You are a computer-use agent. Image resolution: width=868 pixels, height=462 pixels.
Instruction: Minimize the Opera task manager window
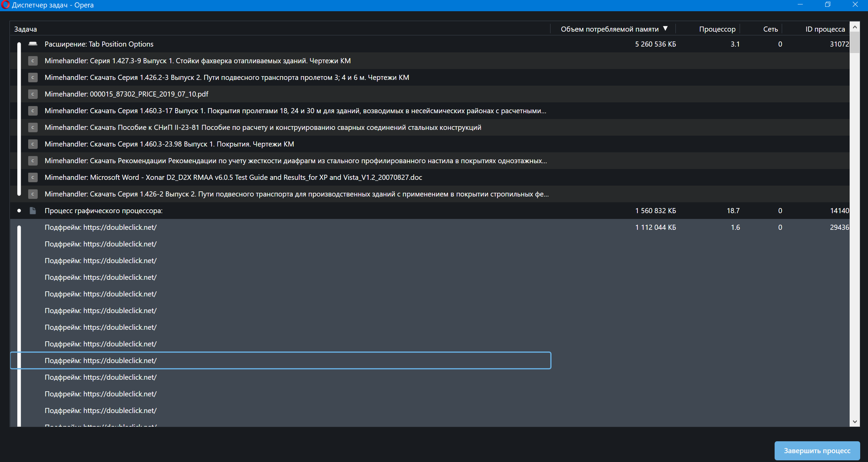point(800,5)
